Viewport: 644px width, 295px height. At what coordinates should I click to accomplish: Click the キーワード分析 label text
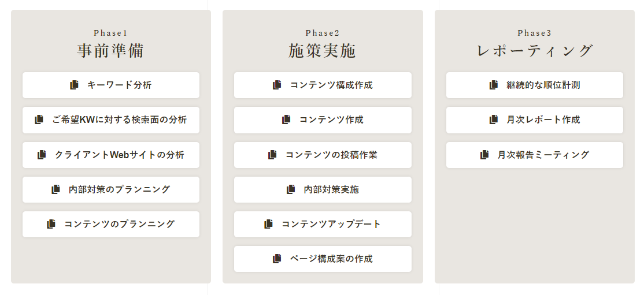pyautogui.click(x=120, y=85)
